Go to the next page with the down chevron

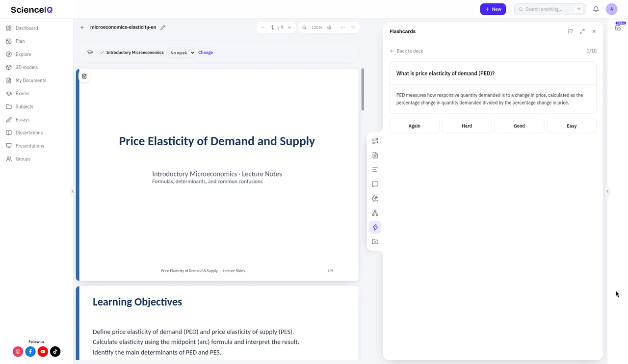289,27
